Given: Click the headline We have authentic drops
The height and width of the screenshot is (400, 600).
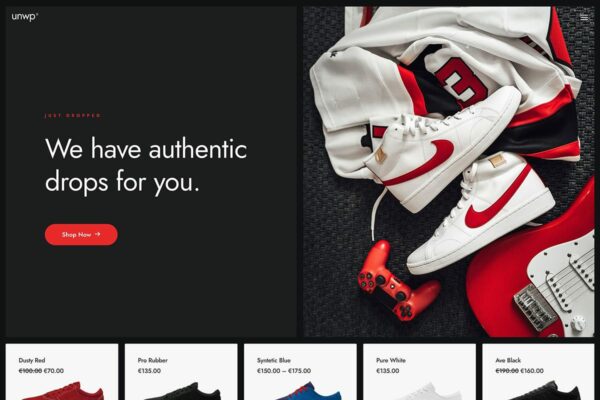Looking at the screenshot, I should click(146, 165).
